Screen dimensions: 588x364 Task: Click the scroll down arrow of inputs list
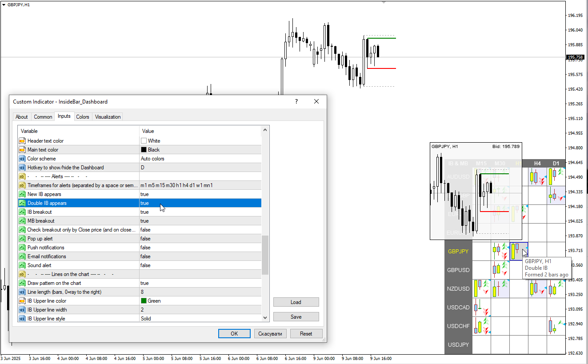tap(265, 317)
